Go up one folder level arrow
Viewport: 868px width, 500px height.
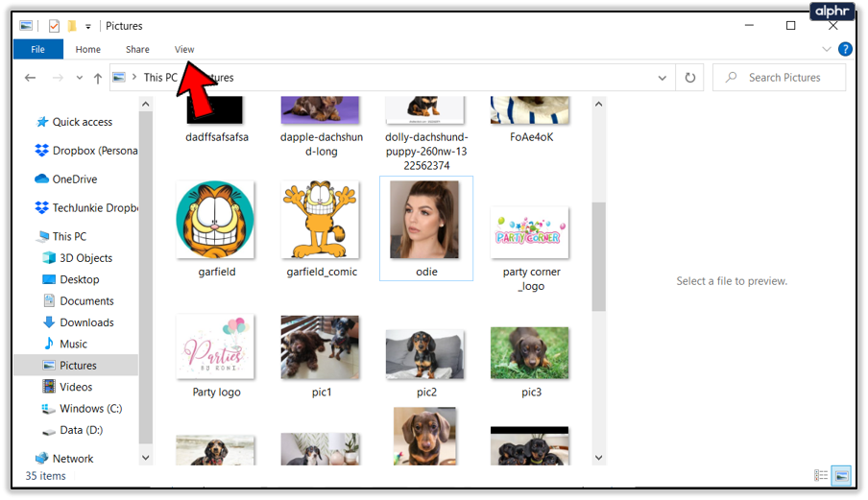click(98, 78)
